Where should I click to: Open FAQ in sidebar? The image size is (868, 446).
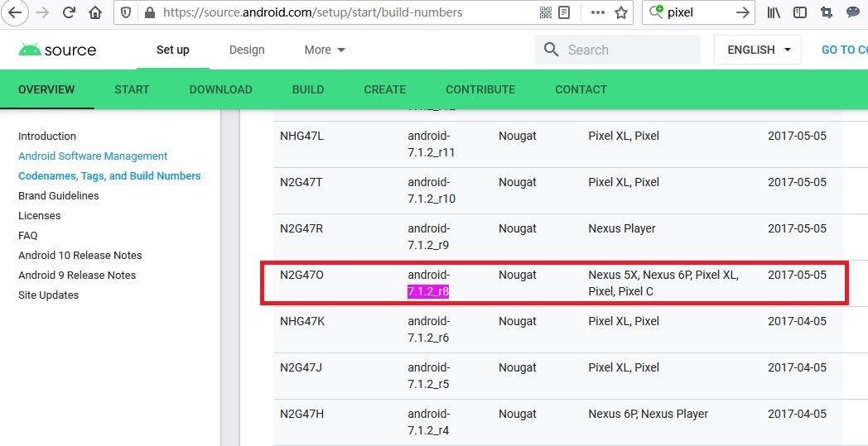point(27,236)
